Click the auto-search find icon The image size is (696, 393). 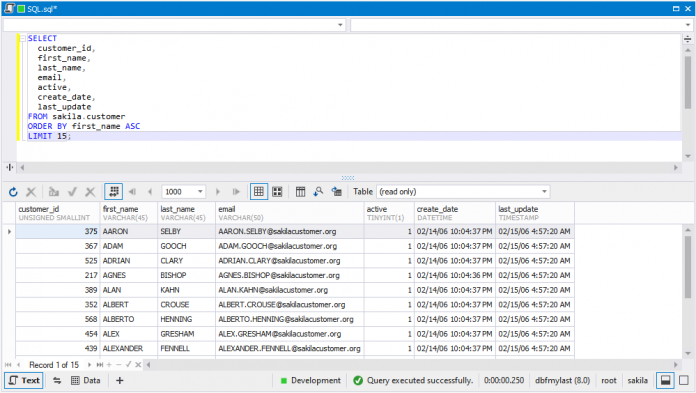[318, 192]
